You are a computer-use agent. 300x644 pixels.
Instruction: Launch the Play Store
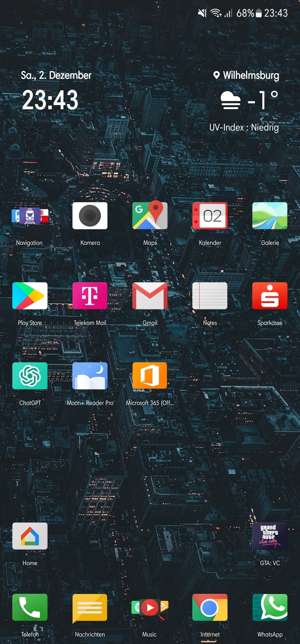pyautogui.click(x=30, y=296)
